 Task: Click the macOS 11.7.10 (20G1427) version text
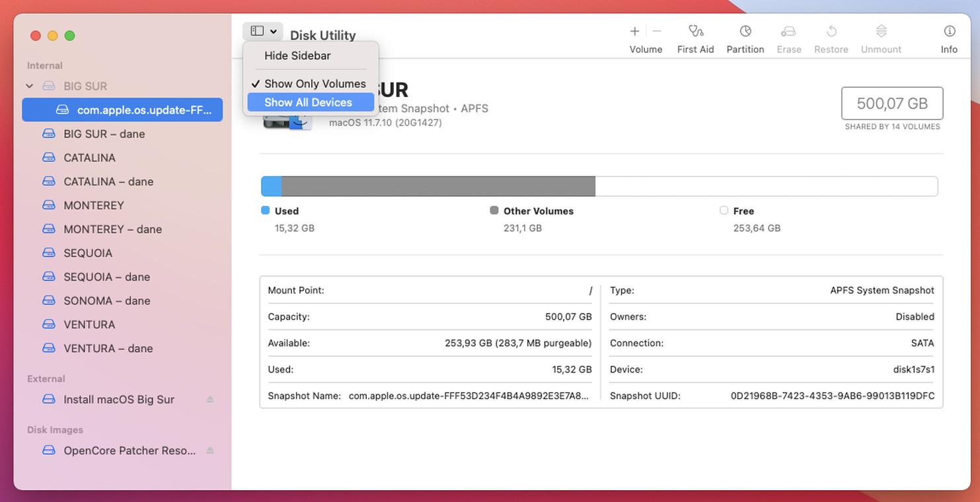[x=385, y=123]
